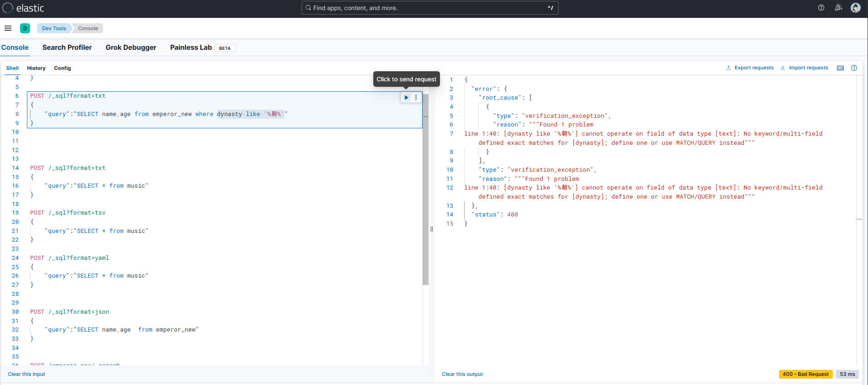Click the Elastic logo
The width and height of the screenshot is (868, 385).
point(23,8)
